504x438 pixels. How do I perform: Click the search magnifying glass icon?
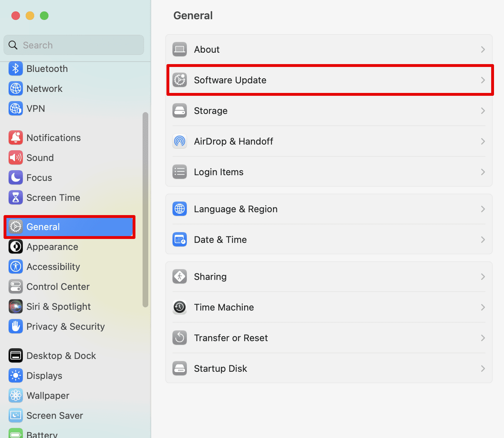[13, 45]
